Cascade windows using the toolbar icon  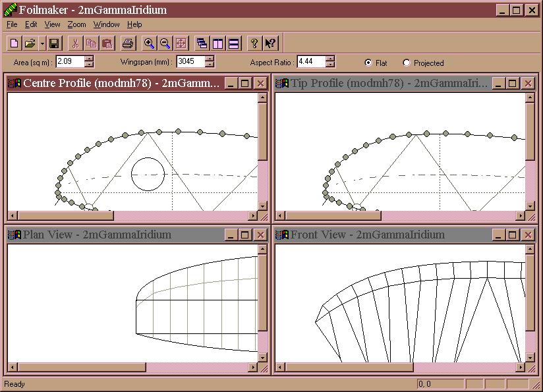tap(202, 43)
